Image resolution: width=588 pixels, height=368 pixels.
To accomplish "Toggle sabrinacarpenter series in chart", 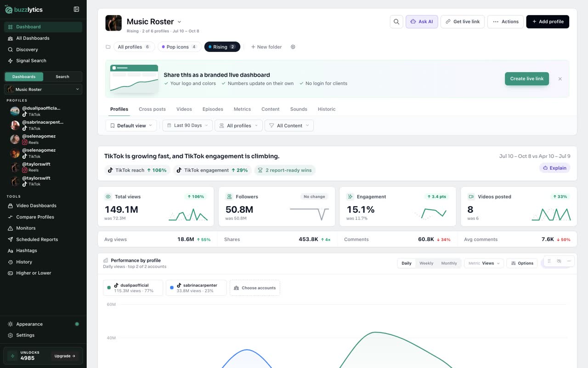I will point(196,288).
